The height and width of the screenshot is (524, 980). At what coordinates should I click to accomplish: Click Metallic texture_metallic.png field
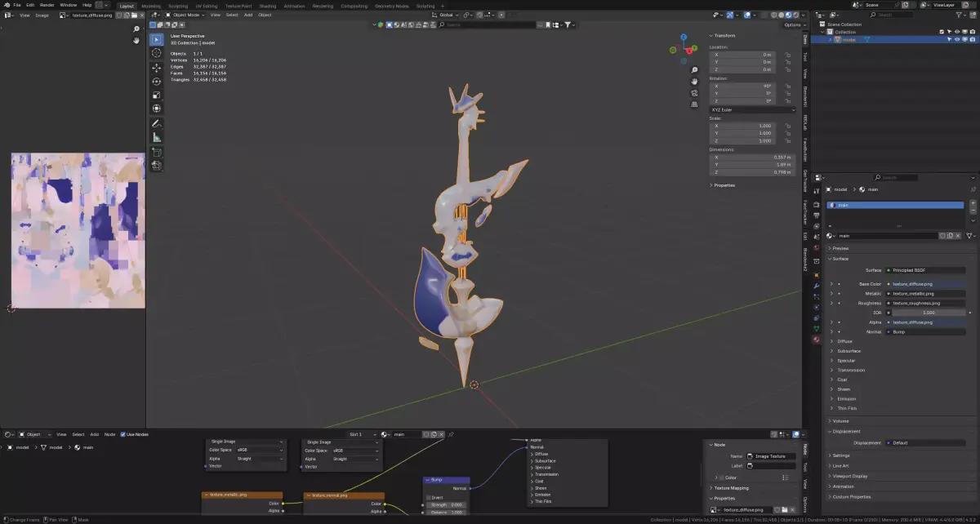pyautogui.click(x=927, y=293)
